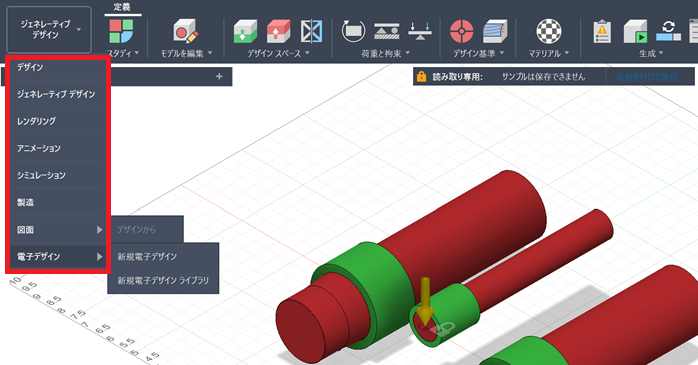The width and height of the screenshot is (698, 365).
Task: Expand the 図面 submenu arrow
Action: tap(99, 230)
